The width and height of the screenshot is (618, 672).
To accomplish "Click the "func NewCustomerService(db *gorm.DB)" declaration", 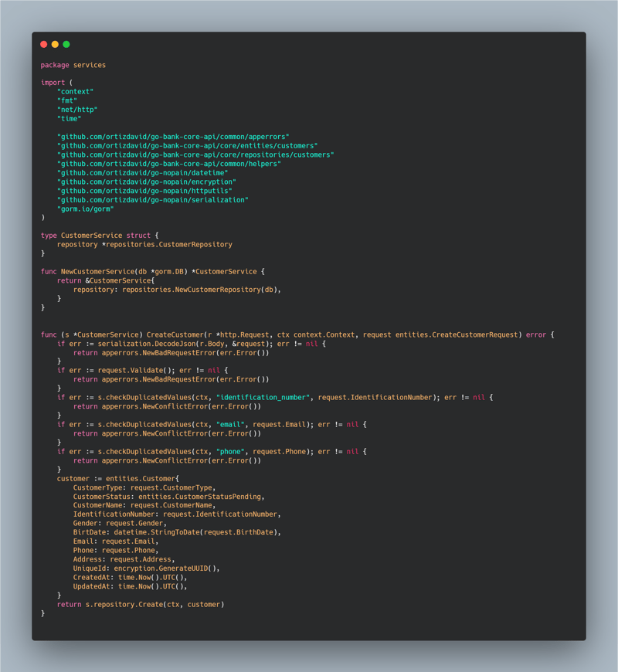I will click(x=153, y=272).
